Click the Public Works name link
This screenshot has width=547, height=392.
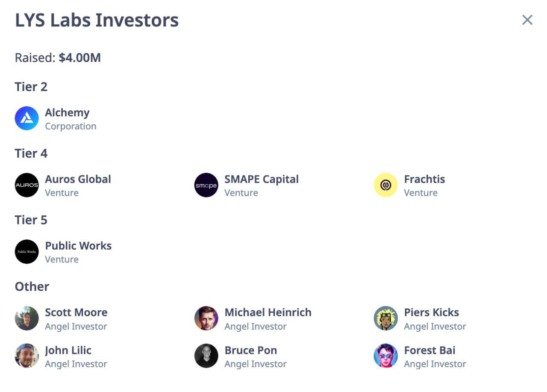click(78, 246)
